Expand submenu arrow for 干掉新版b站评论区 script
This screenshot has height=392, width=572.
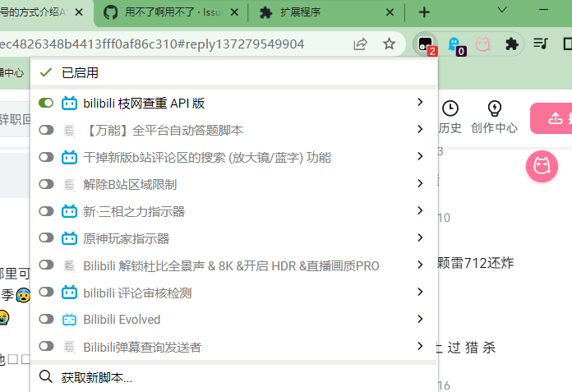(420, 156)
